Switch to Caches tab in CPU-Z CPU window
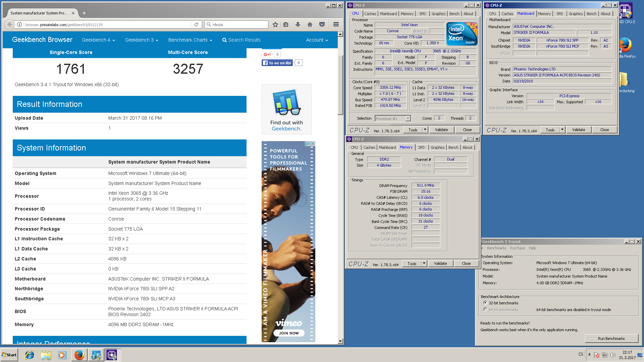The width and height of the screenshot is (644, 362). [x=370, y=14]
